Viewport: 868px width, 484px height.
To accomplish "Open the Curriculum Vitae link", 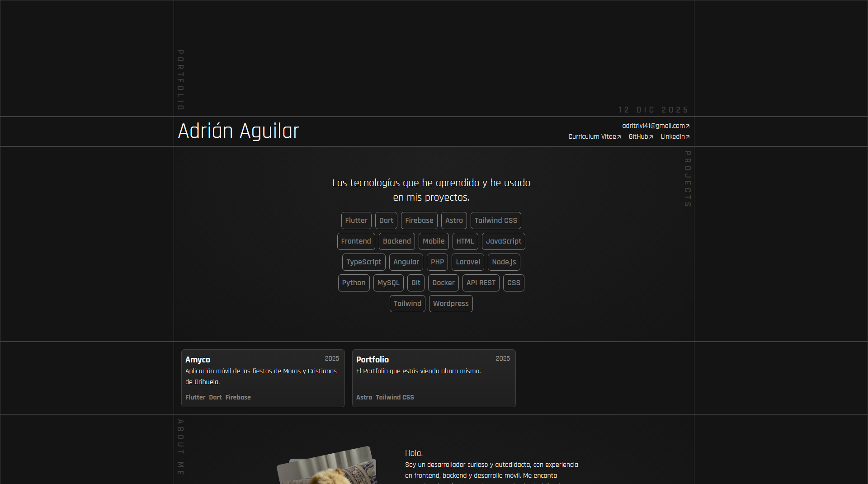I will tap(593, 136).
